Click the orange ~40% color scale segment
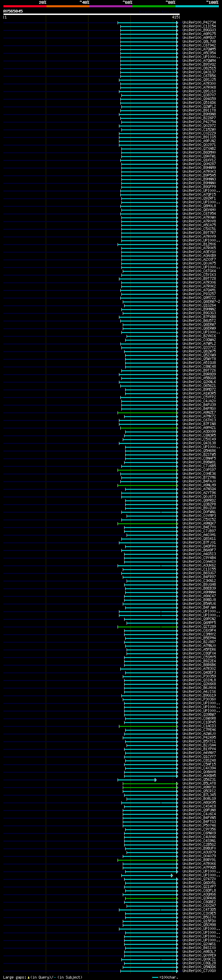 click(x=68, y=6)
